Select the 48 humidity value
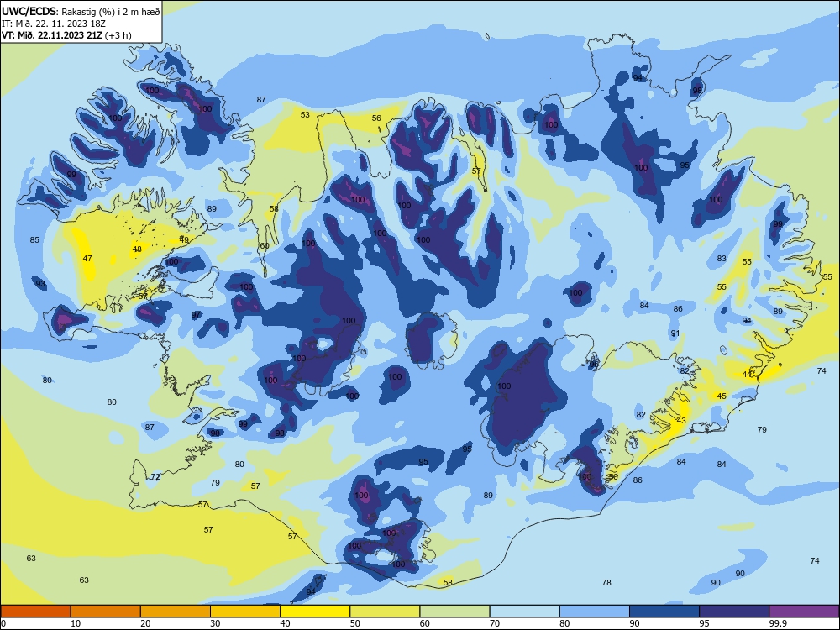Viewport: 840px width, 630px height. click(x=137, y=249)
